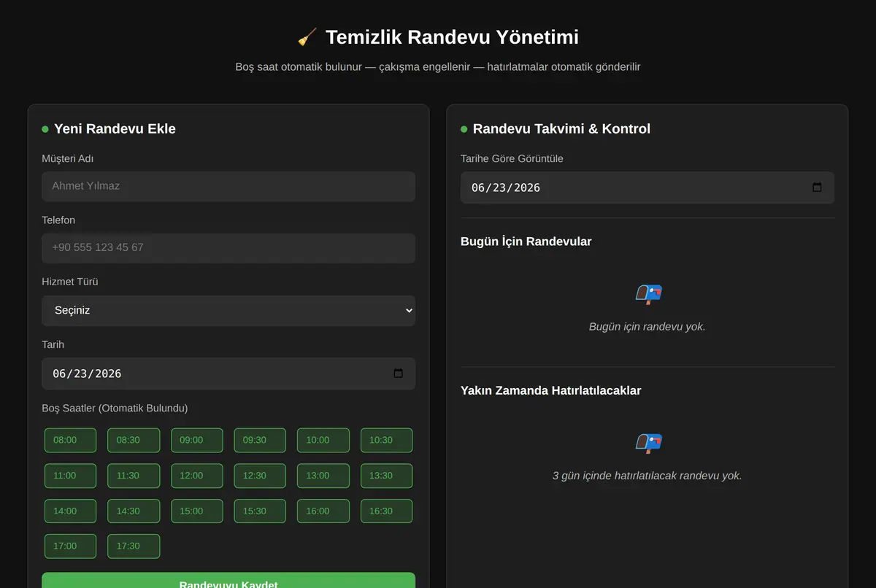
Task: Select the 15:30 time slot
Action: [260, 511]
